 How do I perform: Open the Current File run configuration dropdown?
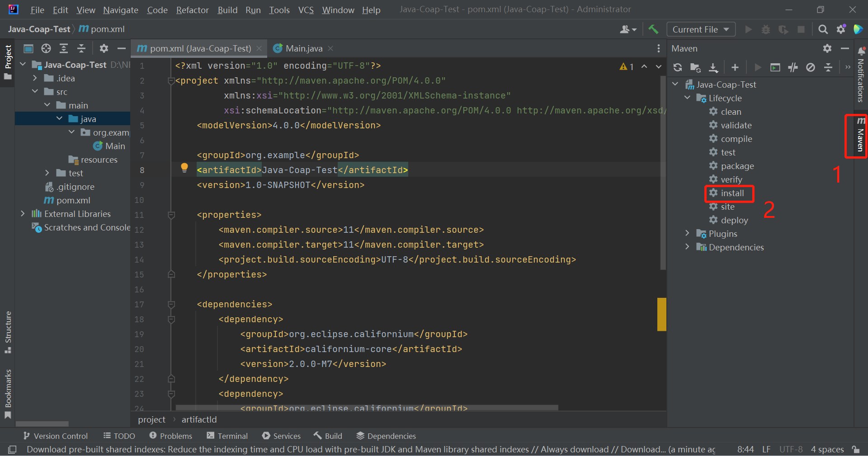701,29
